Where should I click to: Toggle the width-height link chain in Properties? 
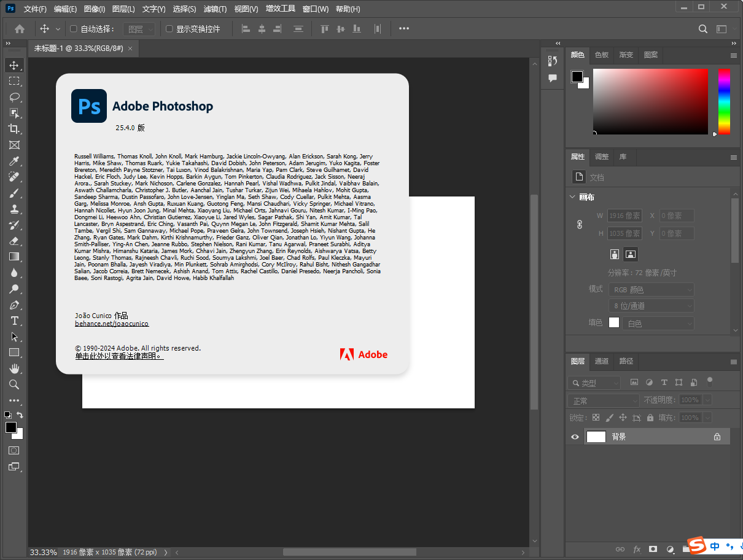579,224
